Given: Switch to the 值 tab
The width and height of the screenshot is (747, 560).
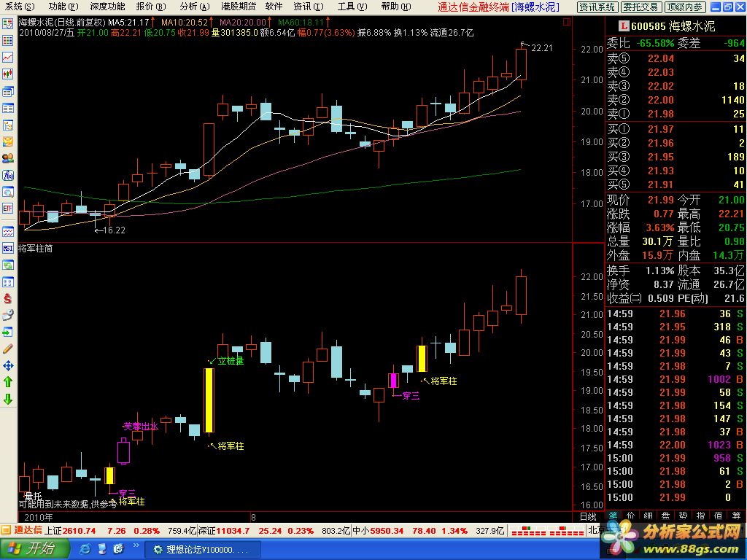Looking at the screenshot, I should pyautogui.click(x=718, y=516).
